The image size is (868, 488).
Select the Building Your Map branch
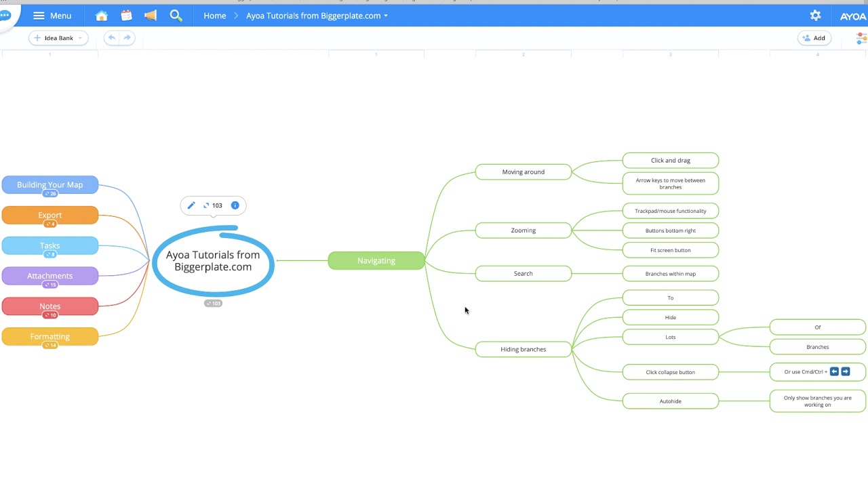pyautogui.click(x=50, y=184)
